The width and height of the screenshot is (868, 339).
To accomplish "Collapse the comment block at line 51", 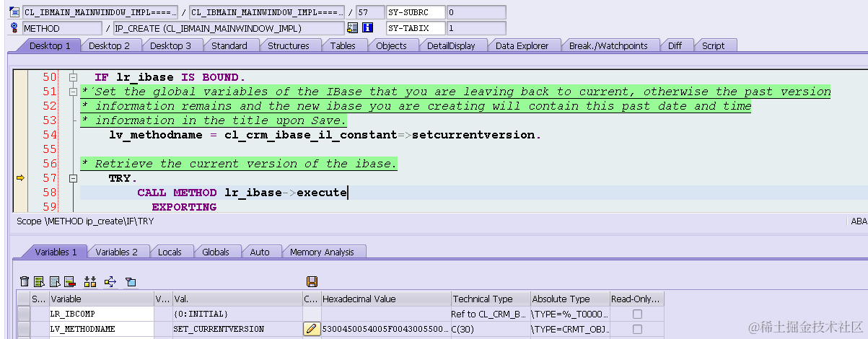I will [x=72, y=92].
